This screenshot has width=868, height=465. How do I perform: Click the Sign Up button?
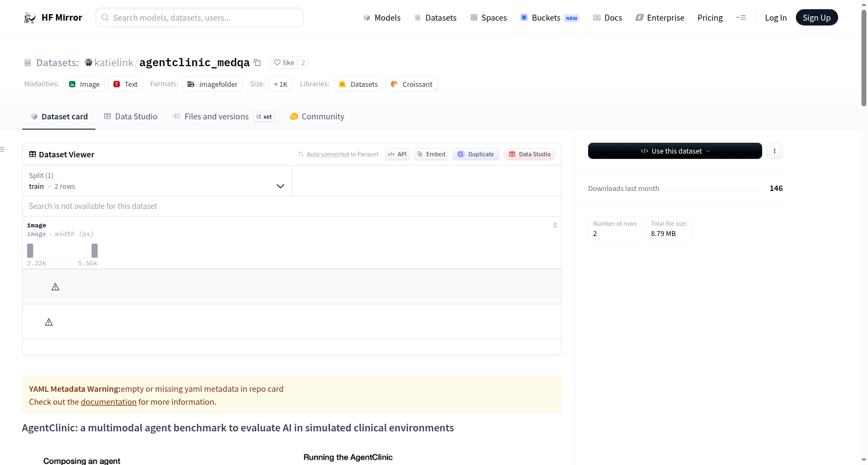816,18
